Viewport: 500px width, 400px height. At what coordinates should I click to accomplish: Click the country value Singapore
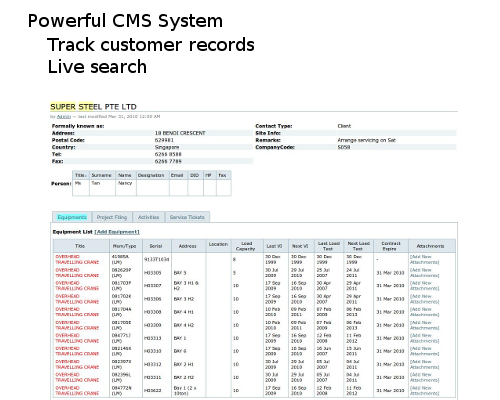pyautogui.click(x=167, y=147)
